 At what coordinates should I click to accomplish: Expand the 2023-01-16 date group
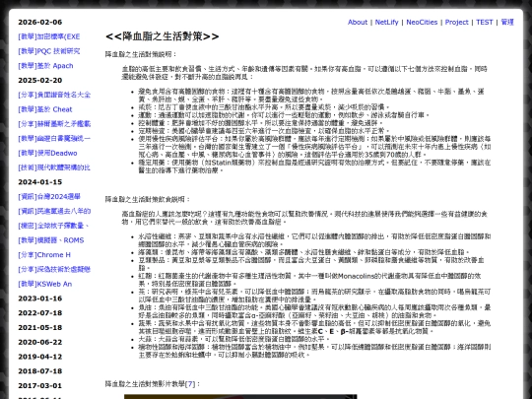(x=40, y=299)
